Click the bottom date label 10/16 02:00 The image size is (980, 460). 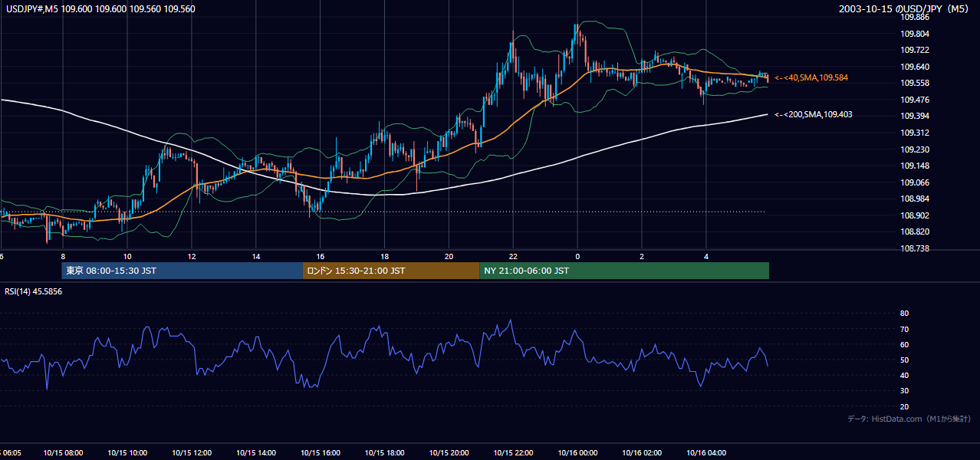pos(642,453)
